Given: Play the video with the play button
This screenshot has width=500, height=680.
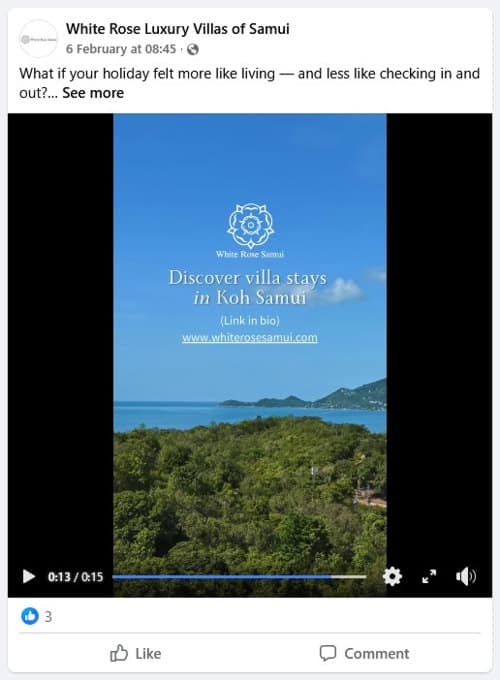Looking at the screenshot, I should [x=29, y=576].
